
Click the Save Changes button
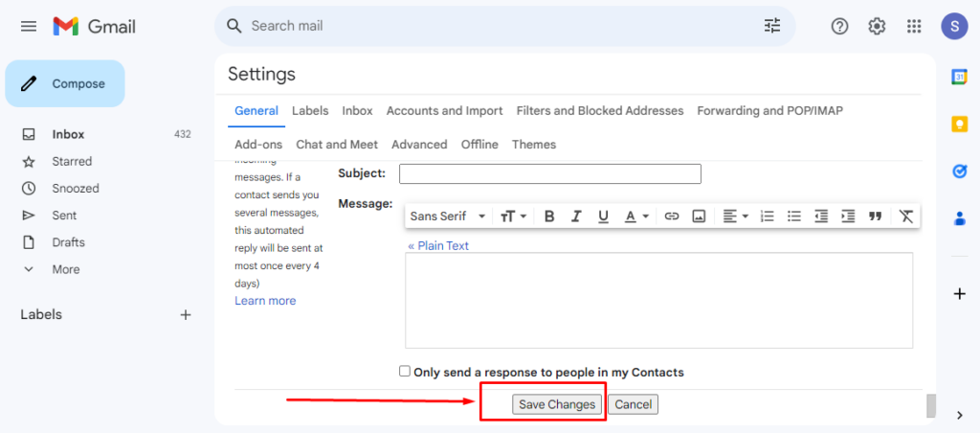(557, 405)
